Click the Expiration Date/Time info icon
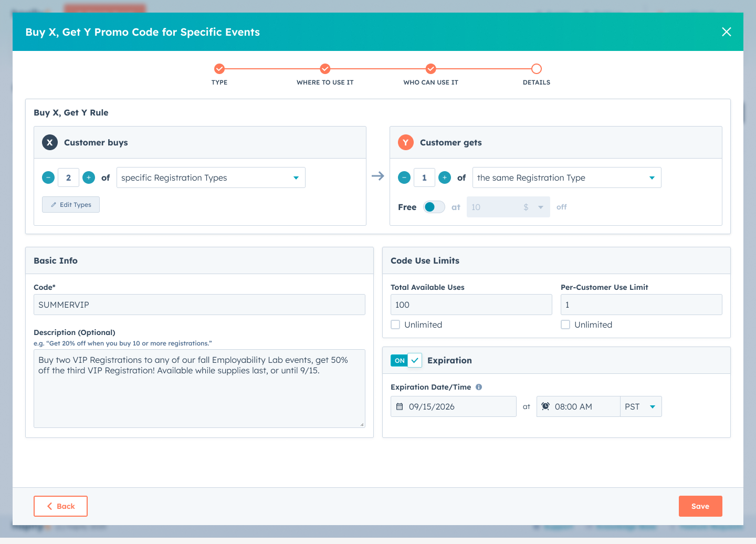The height and width of the screenshot is (544, 756). tap(479, 387)
